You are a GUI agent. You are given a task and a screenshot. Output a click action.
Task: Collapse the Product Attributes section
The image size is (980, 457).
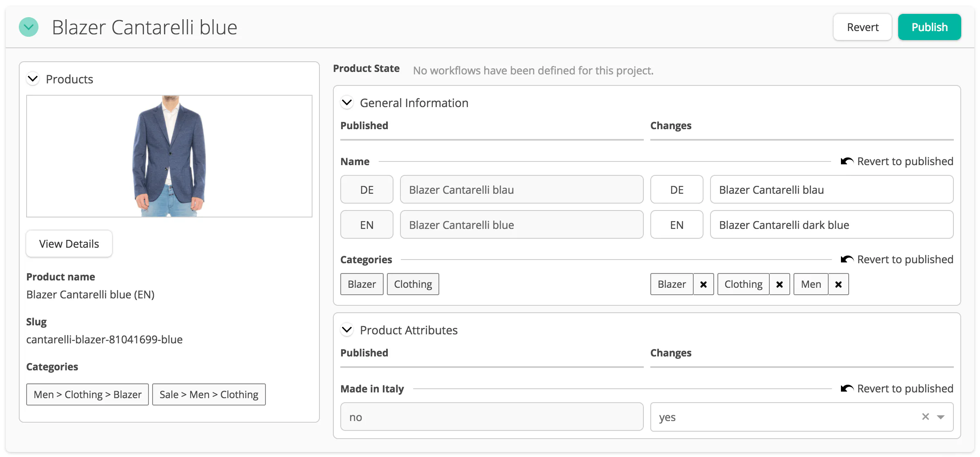[x=347, y=329]
